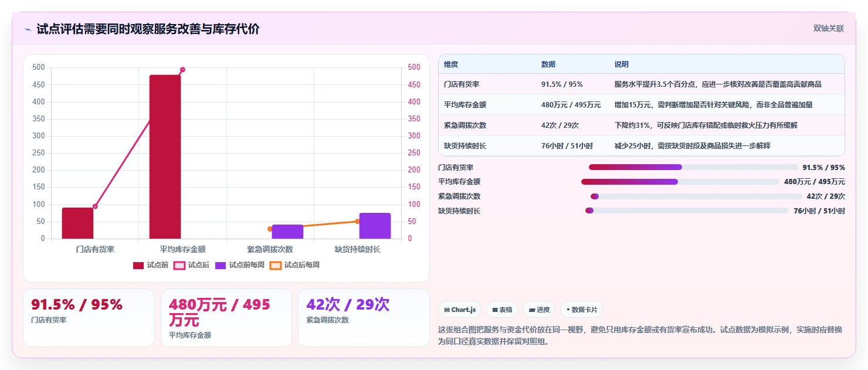
Task: Click the 减少25小时 description cell
Action: (x=692, y=146)
